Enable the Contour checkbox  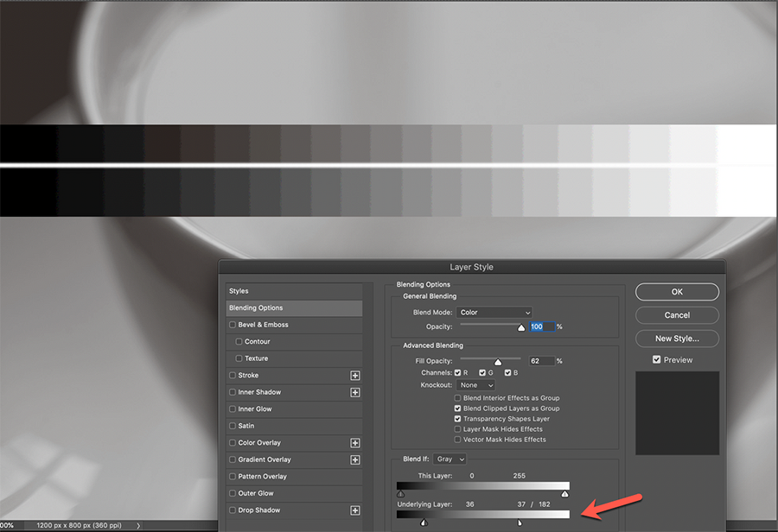pos(239,342)
